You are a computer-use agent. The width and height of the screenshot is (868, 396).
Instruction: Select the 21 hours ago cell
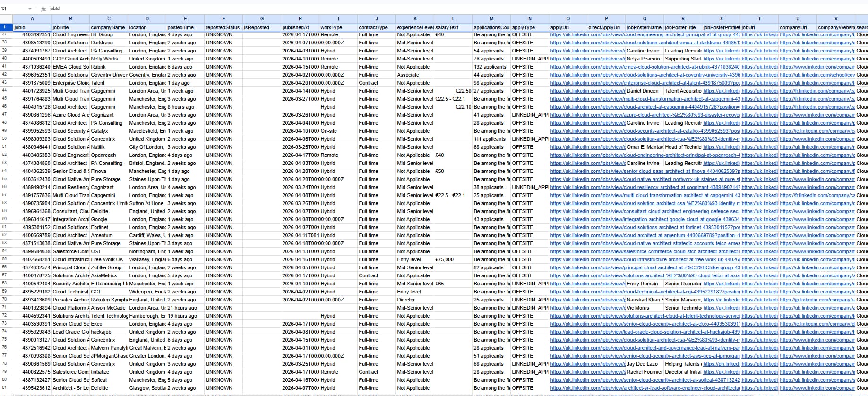[185, 308]
